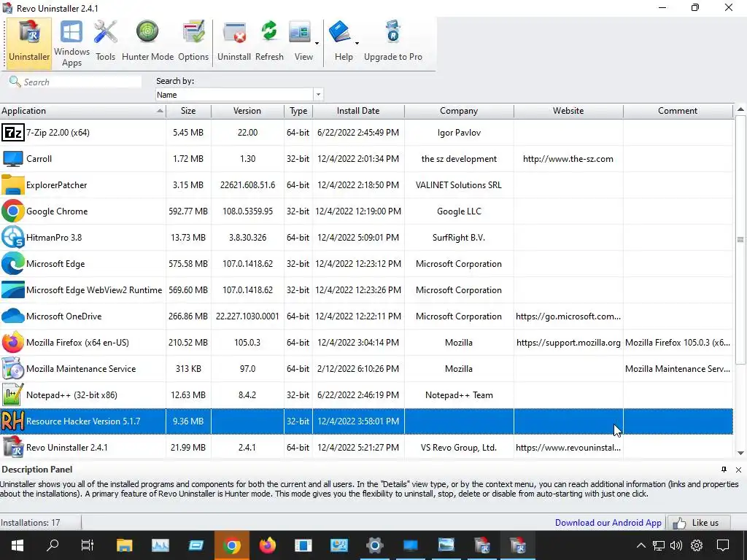Select the Revo Uninstaller 2.4.1 list icon
This screenshot has height=560, width=747.
click(x=13, y=447)
